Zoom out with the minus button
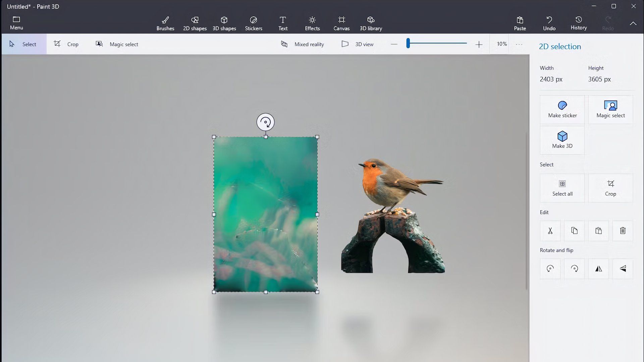This screenshot has height=362, width=644. coord(394,44)
